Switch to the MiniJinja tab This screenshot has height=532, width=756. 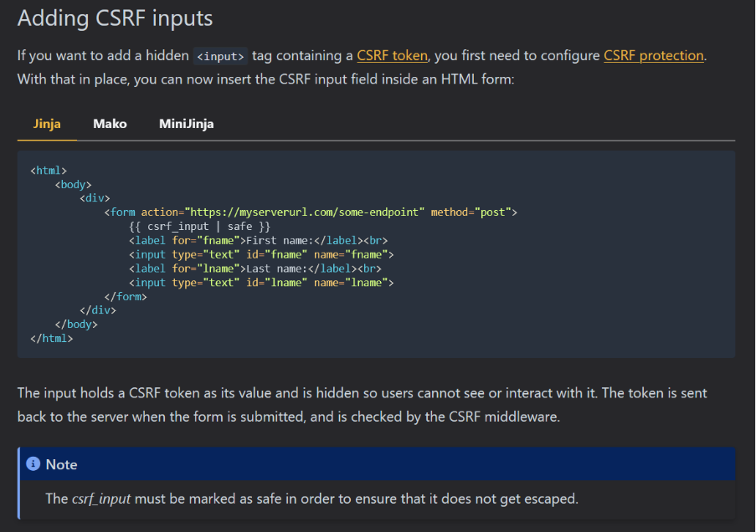click(187, 124)
